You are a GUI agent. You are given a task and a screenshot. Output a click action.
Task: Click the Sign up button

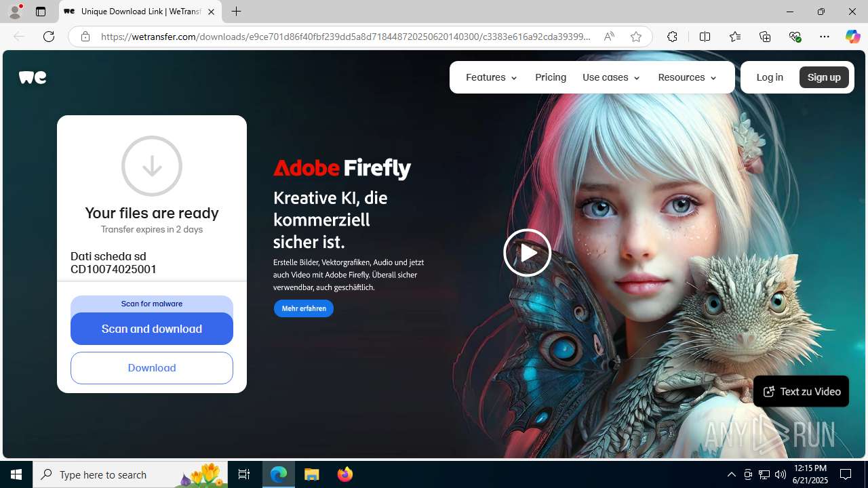coord(824,77)
